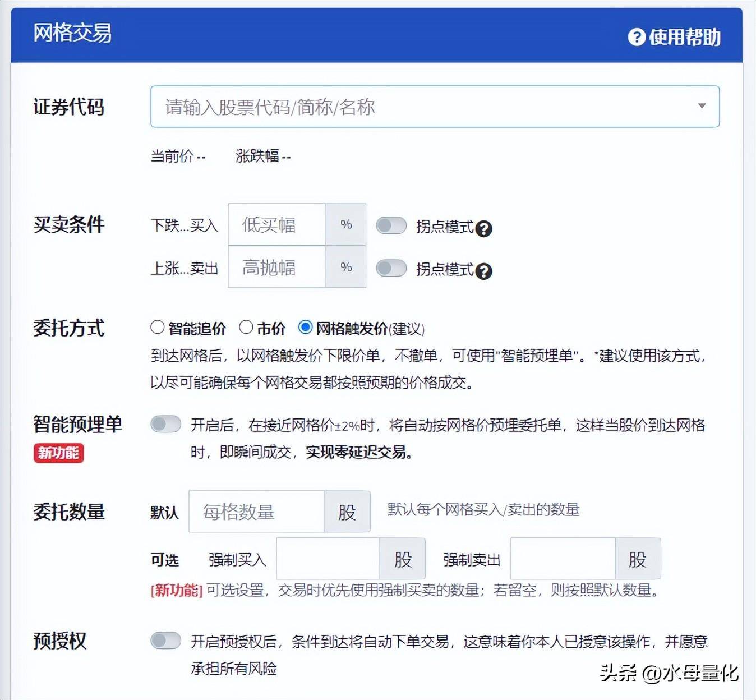Click the red [新功能] text below 可选

[x=176, y=590]
